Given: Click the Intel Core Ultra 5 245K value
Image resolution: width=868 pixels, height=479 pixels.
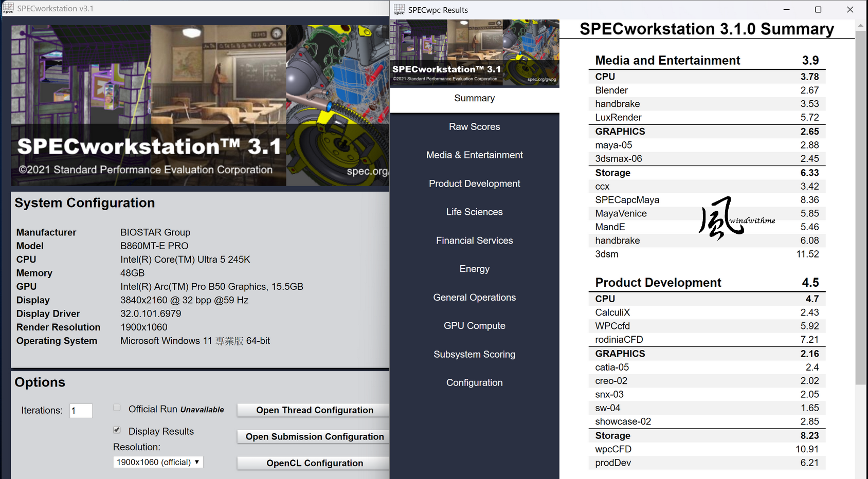Looking at the screenshot, I should 185,260.
